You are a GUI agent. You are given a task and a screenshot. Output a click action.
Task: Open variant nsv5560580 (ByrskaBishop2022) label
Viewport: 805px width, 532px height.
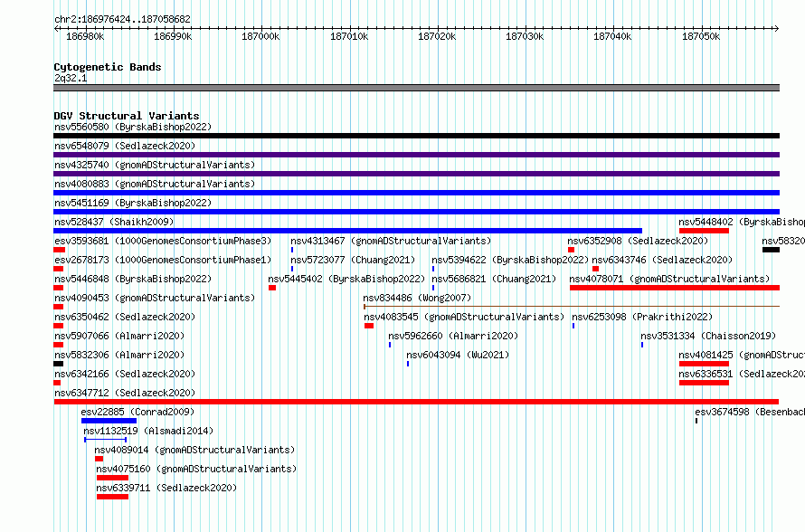click(133, 127)
